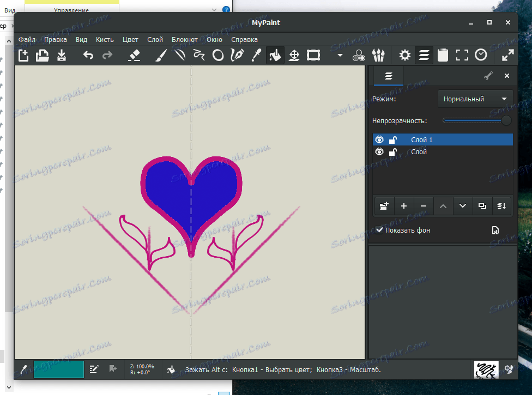Undo the last action
The image size is (532, 395).
(x=88, y=55)
